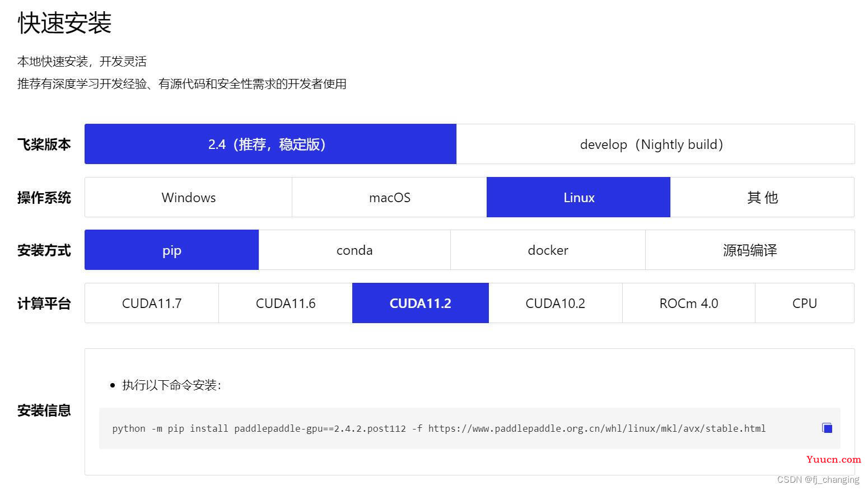The image size is (868, 490).
Task: Click the 操作系统 row label
Action: [44, 198]
